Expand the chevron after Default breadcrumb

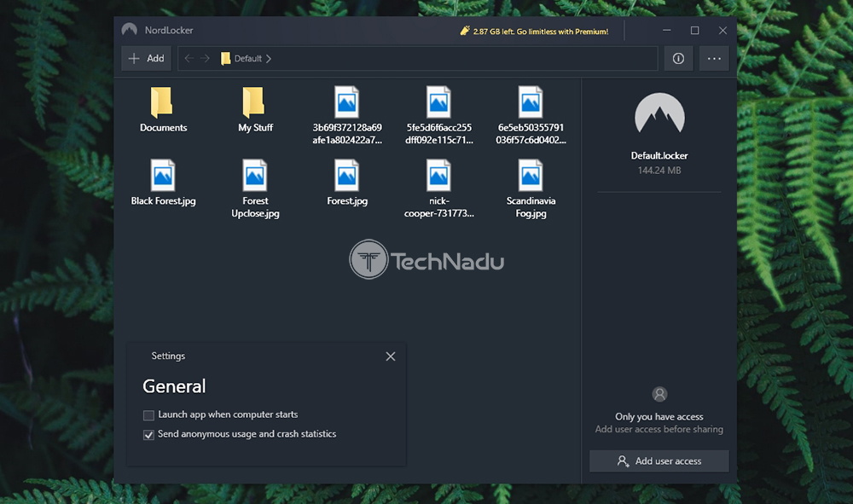pos(269,58)
